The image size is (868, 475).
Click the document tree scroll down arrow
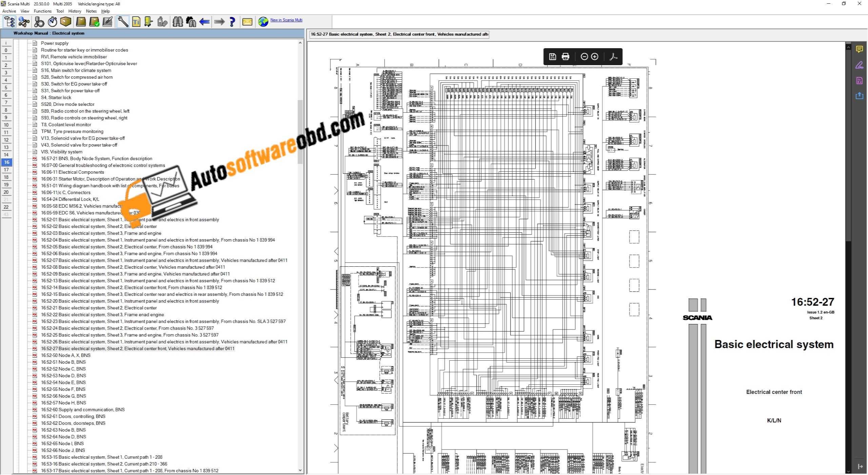coord(300,470)
